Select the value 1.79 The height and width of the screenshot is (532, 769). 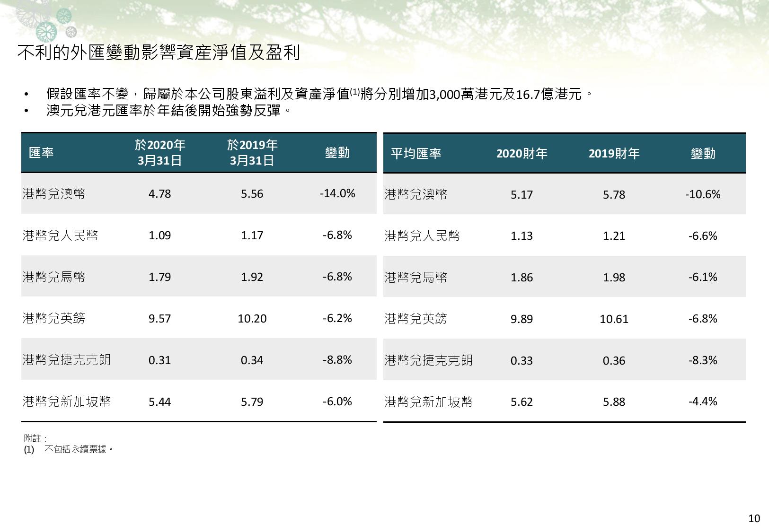160,277
